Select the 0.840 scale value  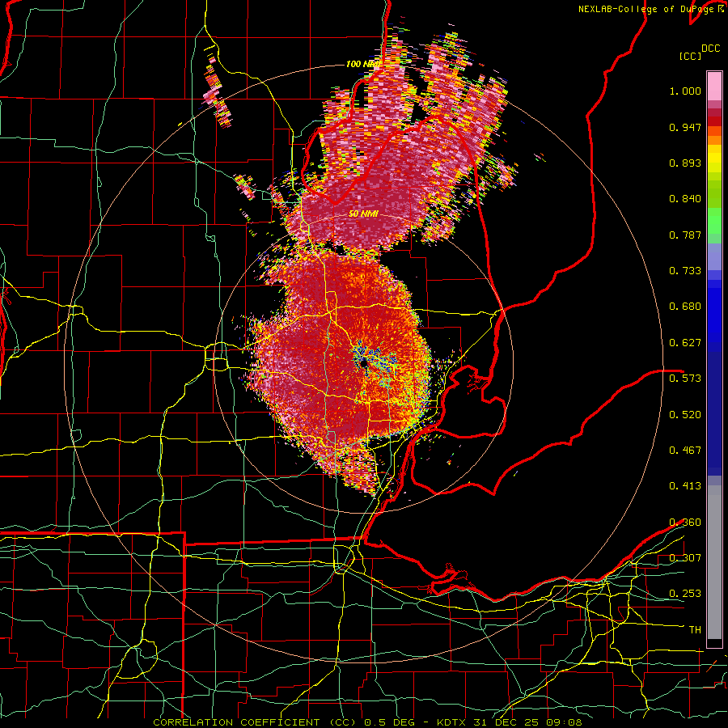pyautogui.click(x=685, y=199)
